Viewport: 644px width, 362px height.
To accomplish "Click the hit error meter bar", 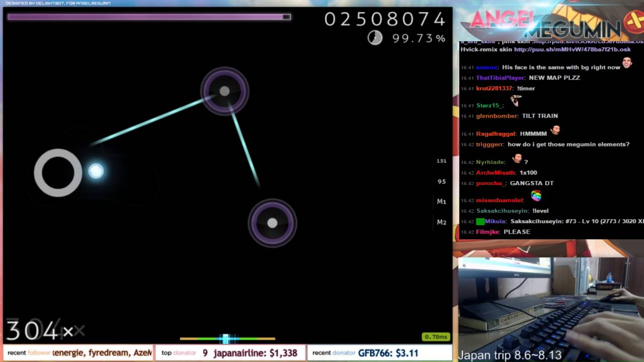I will click(227, 339).
